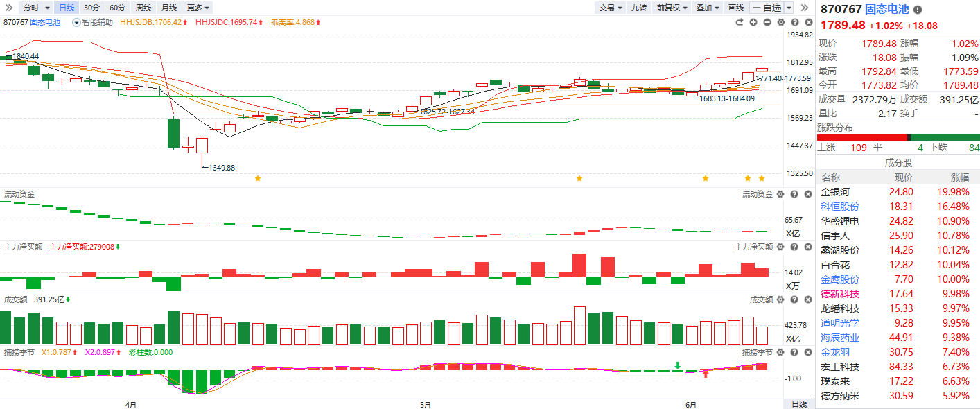Close the 捕捞季节 indicator panel

click(807, 352)
